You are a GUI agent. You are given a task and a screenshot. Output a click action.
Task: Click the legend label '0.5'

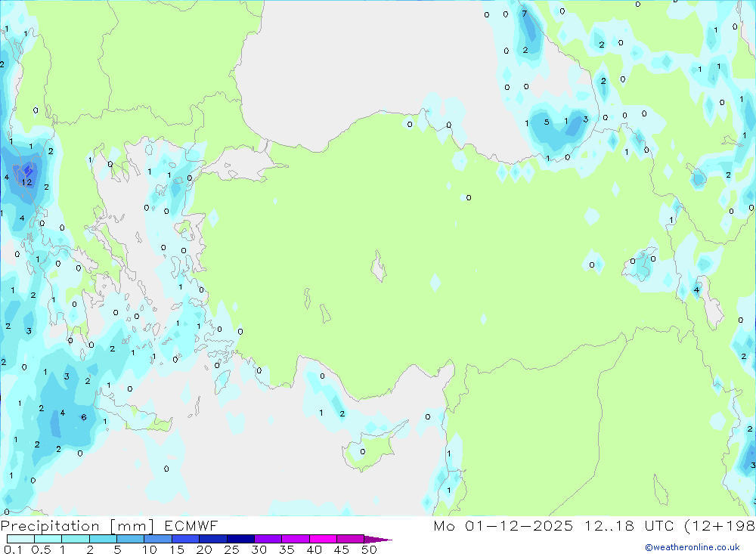pyautogui.click(x=41, y=549)
